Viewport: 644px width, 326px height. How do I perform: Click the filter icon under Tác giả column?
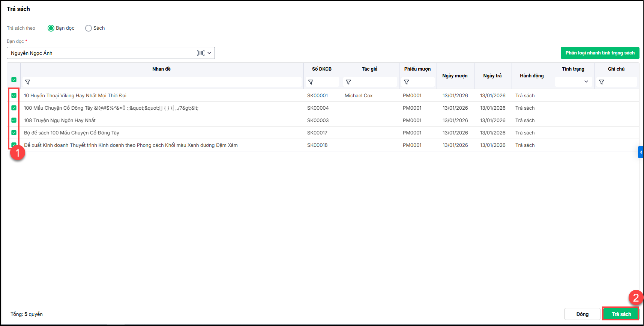coord(348,82)
